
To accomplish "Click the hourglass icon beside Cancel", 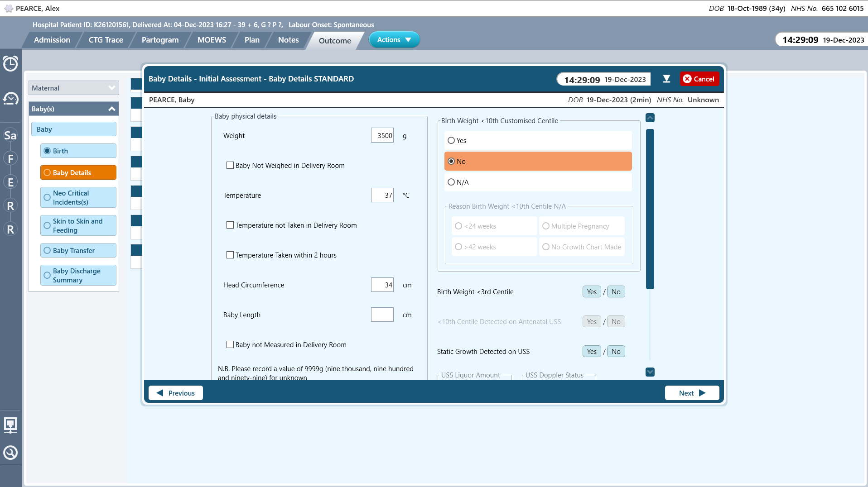I will tap(666, 79).
